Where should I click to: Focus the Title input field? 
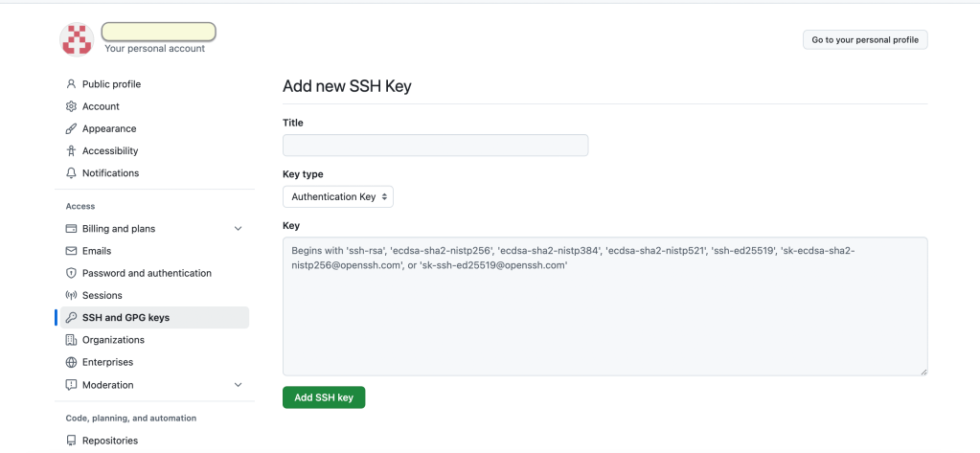435,146
